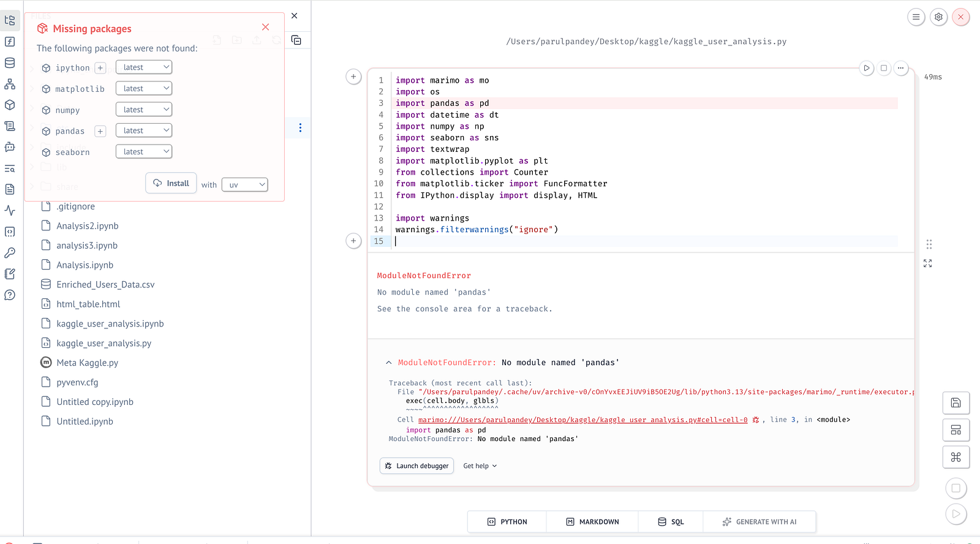Add a new Markdown cell
This screenshot has height=544, width=980.
pyautogui.click(x=592, y=522)
